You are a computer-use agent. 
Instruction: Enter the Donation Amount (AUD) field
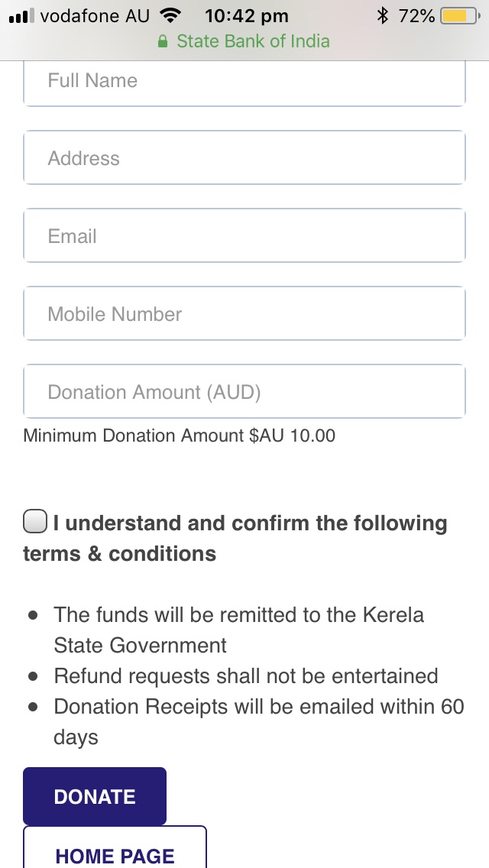coord(244,392)
